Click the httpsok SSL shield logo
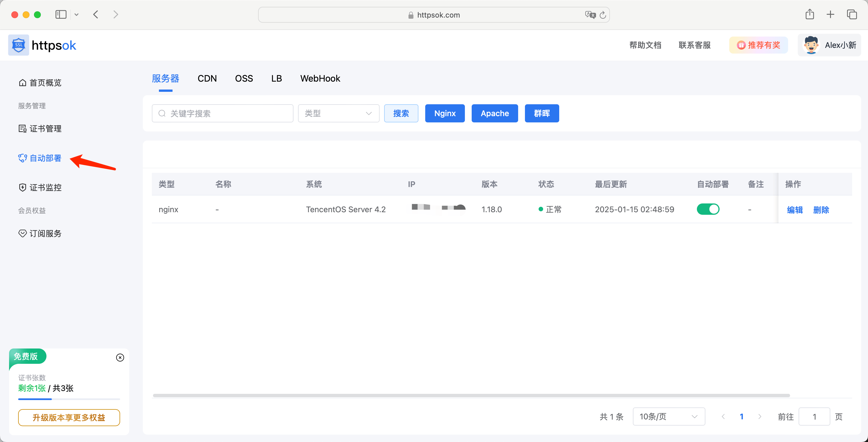Image resolution: width=868 pixels, height=442 pixels. click(x=18, y=45)
